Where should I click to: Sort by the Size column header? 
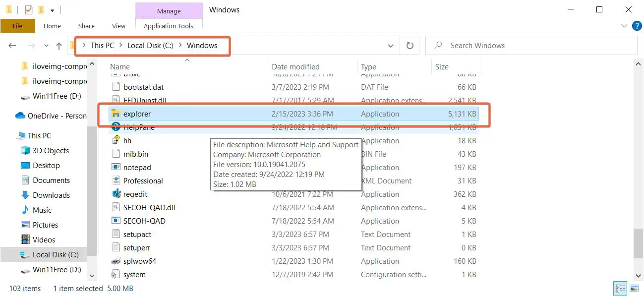442,66
